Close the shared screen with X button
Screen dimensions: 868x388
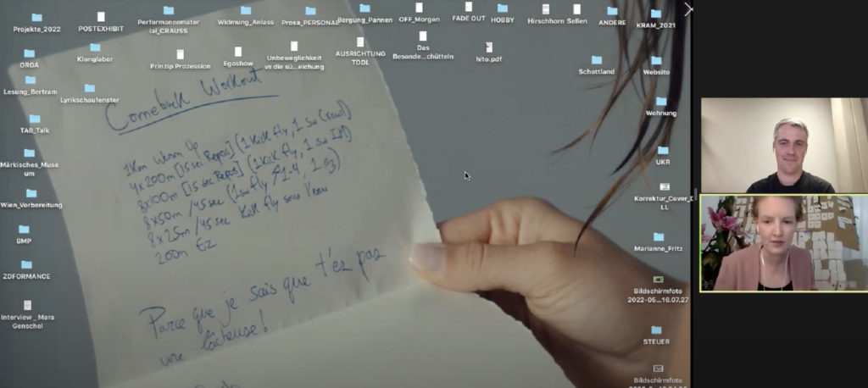click(x=688, y=8)
